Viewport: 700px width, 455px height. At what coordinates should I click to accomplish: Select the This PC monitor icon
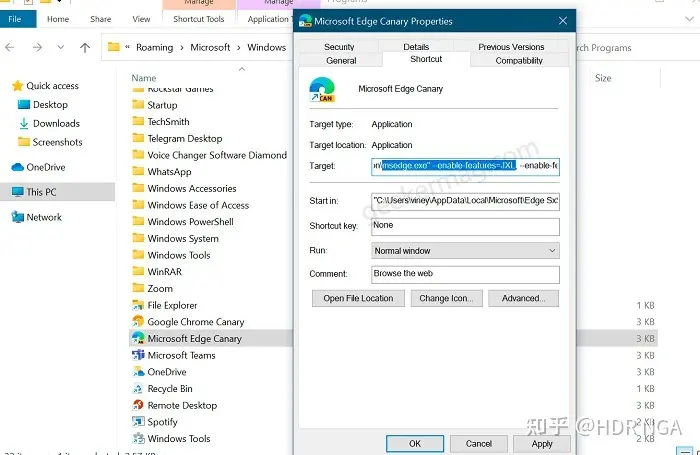[17, 192]
